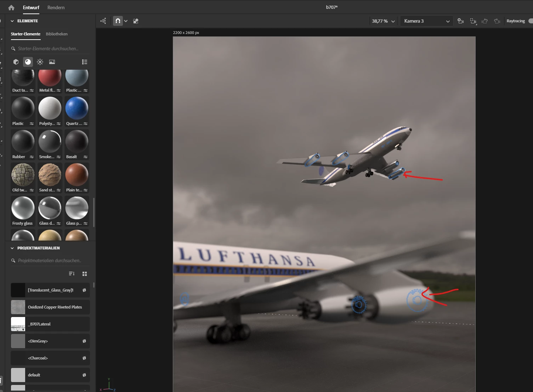Open properties icon on Rubber
The width and height of the screenshot is (533, 392).
pyautogui.click(x=32, y=157)
